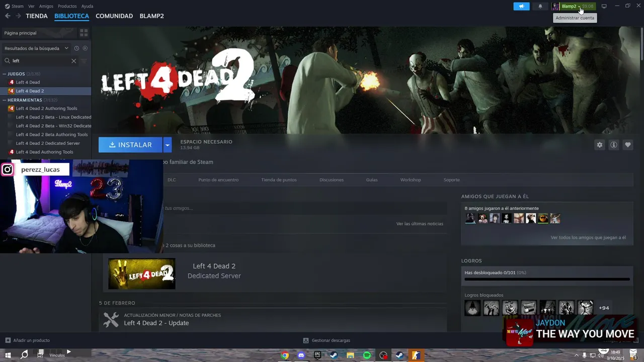
Task: Clear the search text with X
Action: [73, 61]
